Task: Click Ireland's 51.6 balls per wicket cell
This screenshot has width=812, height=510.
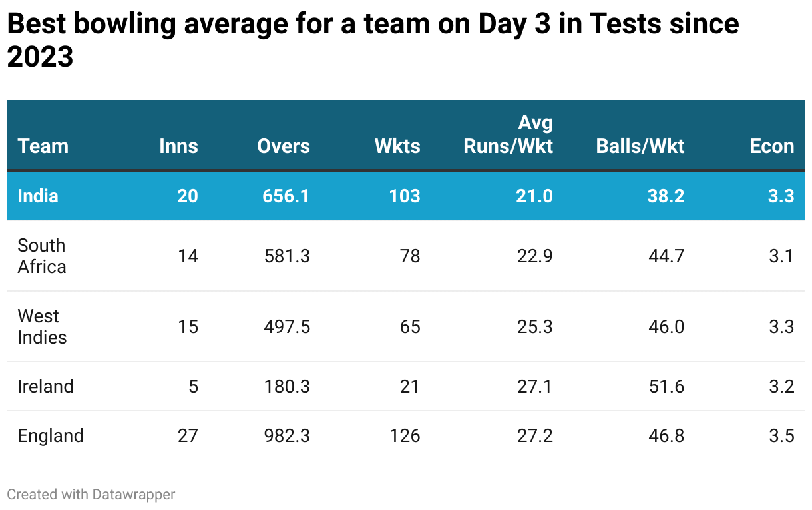Action: [x=666, y=386]
